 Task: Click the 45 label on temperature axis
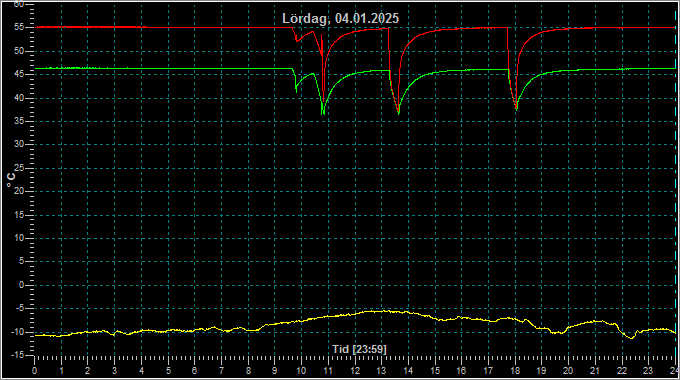[19, 75]
